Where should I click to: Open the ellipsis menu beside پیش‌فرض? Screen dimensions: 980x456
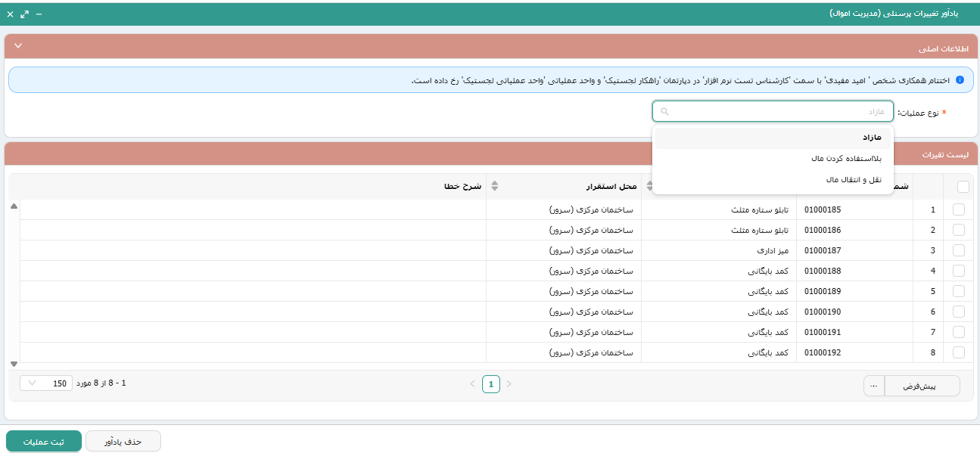[x=873, y=386]
